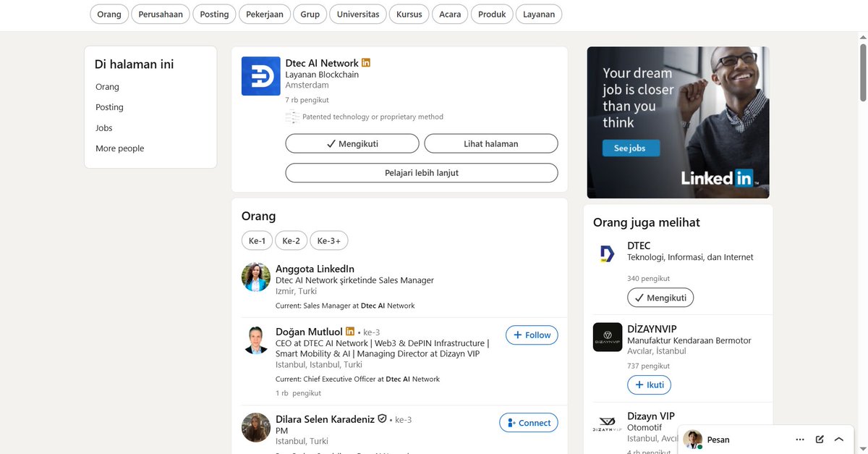Jump to More people section
The width and height of the screenshot is (868, 454).
click(x=120, y=148)
